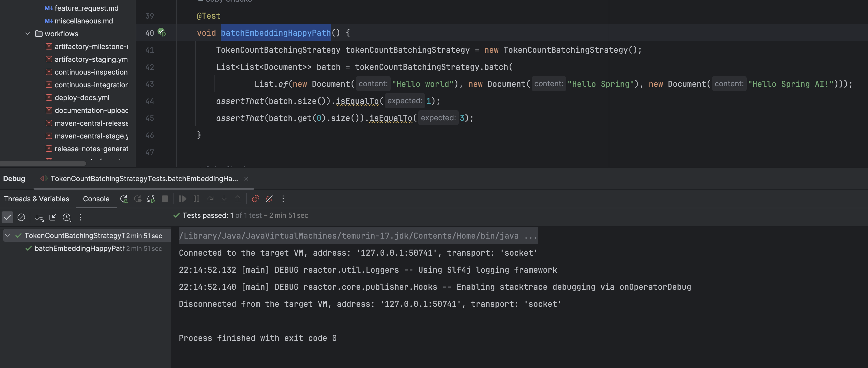Open the maven-central-release workflow file
The height and width of the screenshot is (368, 868).
click(91, 124)
